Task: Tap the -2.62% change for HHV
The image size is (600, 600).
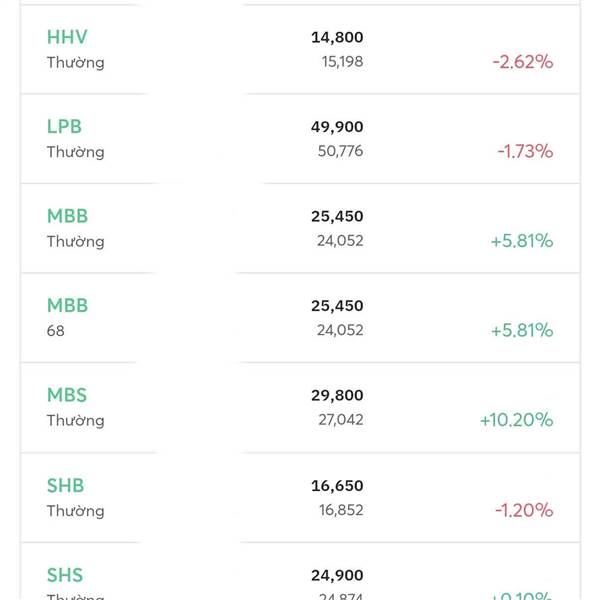Action: point(522,61)
